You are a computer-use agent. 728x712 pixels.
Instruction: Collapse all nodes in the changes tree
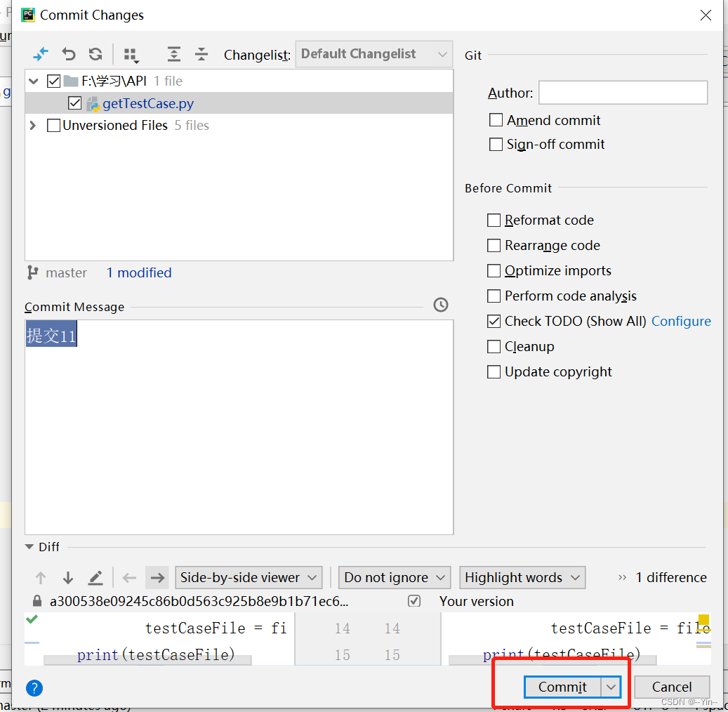201,54
